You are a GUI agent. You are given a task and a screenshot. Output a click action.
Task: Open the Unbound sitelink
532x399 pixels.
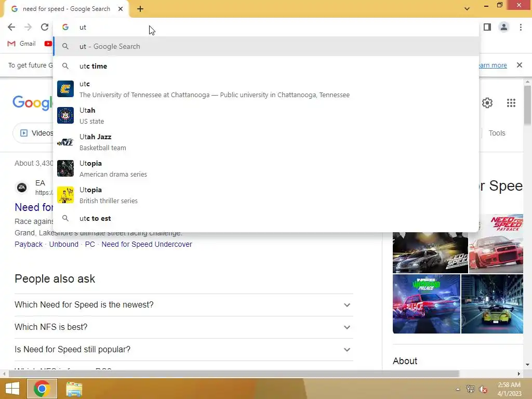click(x=64, y=244)
